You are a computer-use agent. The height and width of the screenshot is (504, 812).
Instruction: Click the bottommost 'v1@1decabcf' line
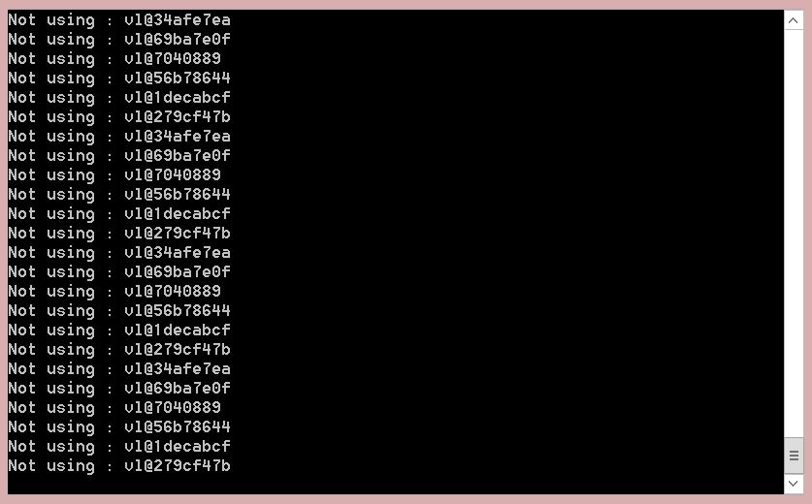click(x=119, y=447)
